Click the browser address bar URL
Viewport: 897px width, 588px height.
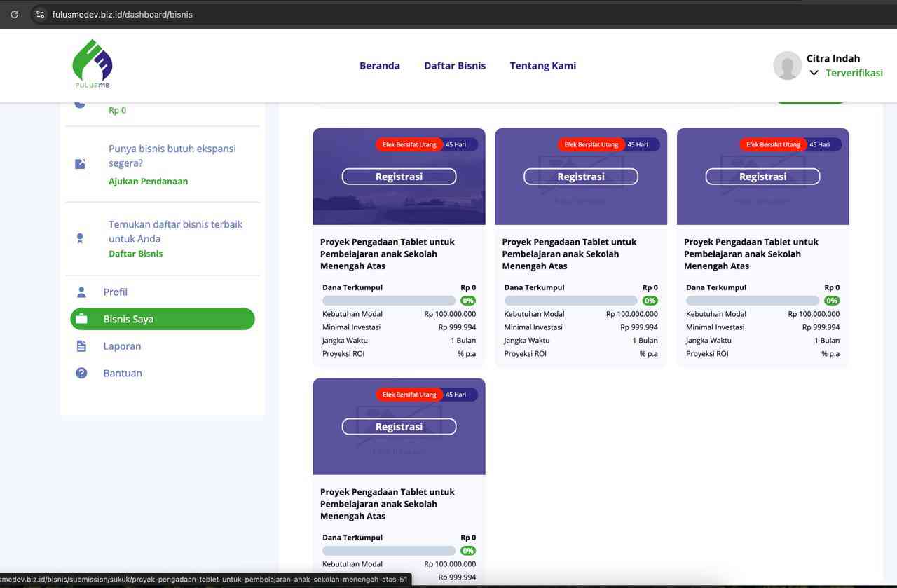click(x=123, y=14)
